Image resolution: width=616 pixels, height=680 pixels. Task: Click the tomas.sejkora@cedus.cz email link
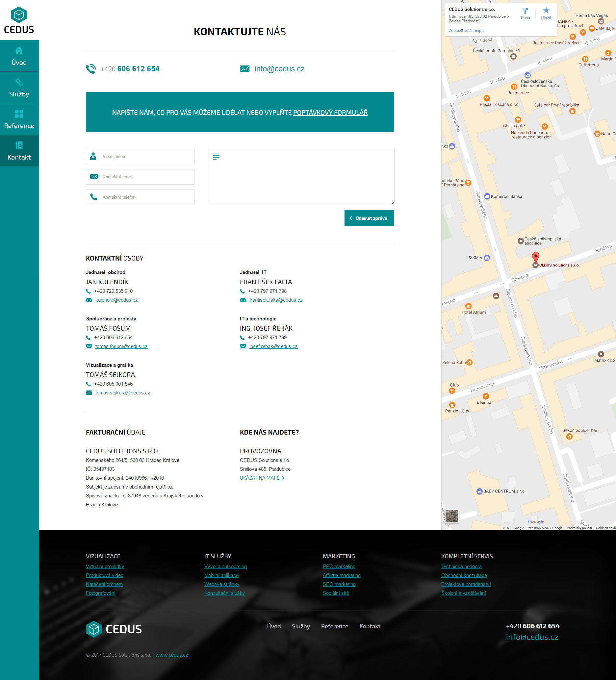(123, 392)
